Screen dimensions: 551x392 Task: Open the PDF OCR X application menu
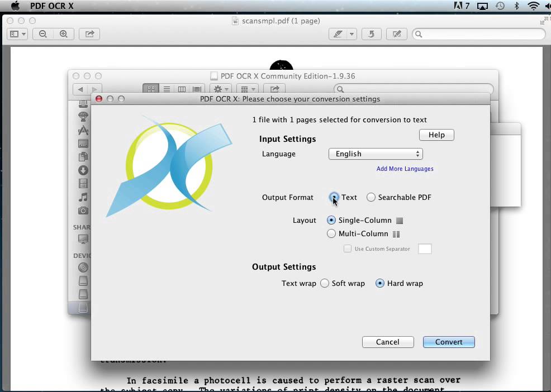pyautogui.click(x=51, y=6)
